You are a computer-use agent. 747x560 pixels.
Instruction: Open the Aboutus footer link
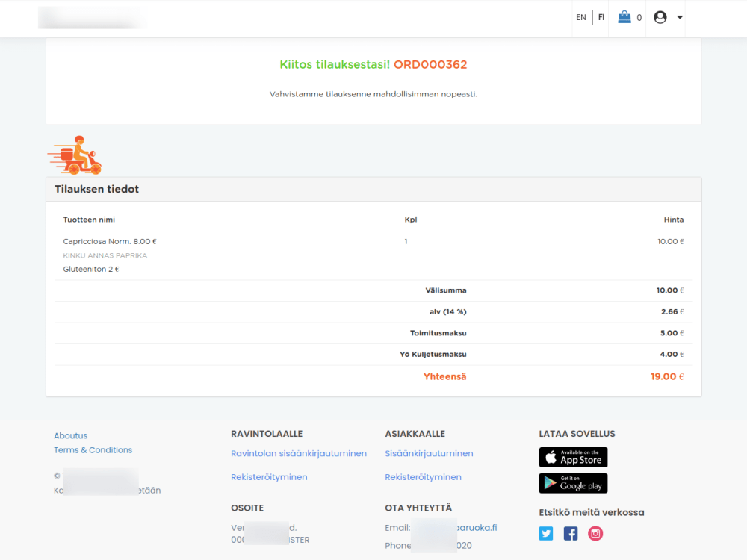pos(70,436)
